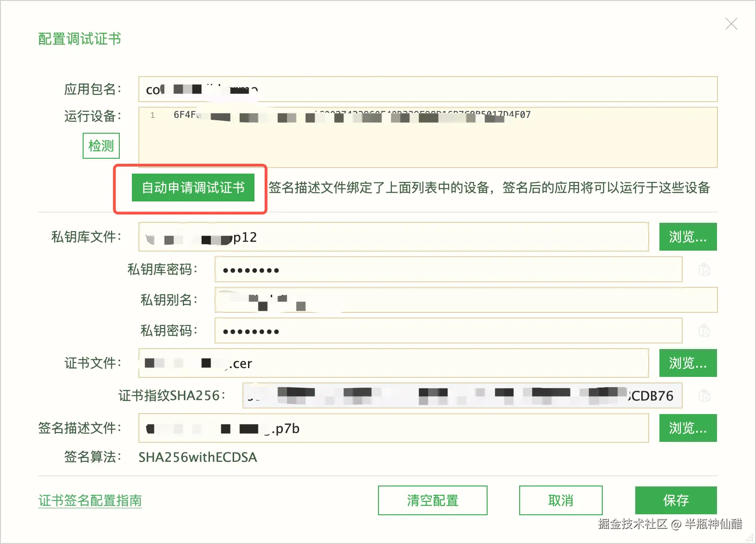Focus the 私钥库文件 path field
Image resolution: width=756 pixels, height=544 pixels.
tap(393, 237)
